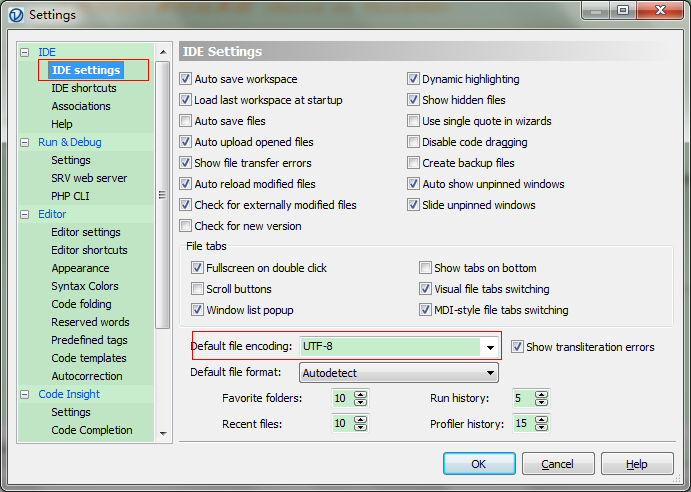
Task: Toggle Dynamic highlighting checkbox
Action: click(x=413, y=79)
